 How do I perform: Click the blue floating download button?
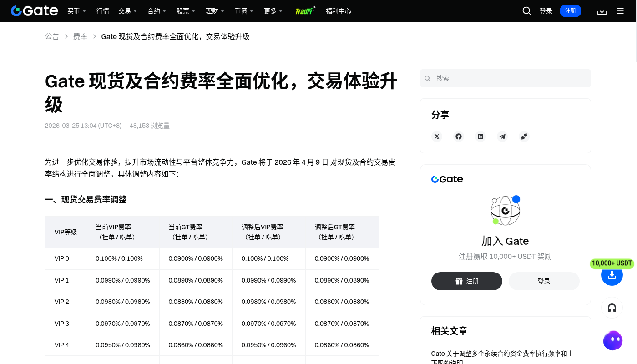(x=612, y=275)
